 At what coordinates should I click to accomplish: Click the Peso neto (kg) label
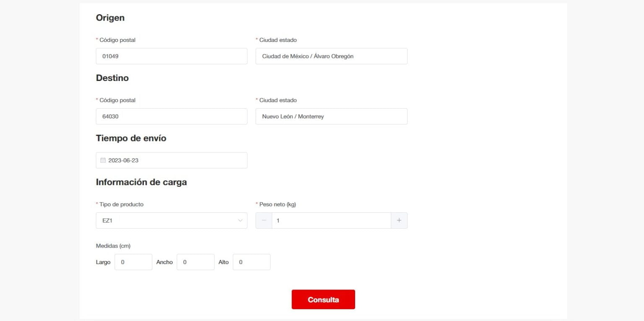point(278,204)
